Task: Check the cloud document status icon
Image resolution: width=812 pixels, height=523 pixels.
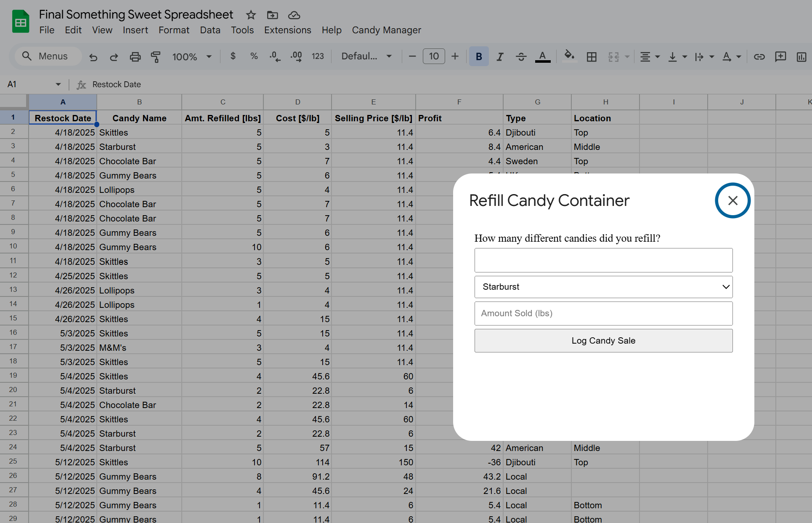Action: pyautogui.click(x=294, y=15)
